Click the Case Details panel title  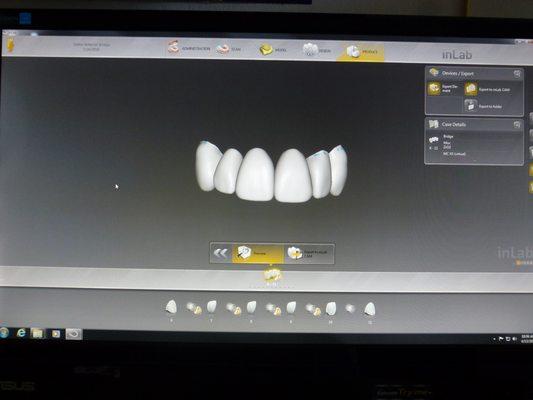[x=453, y=124]
